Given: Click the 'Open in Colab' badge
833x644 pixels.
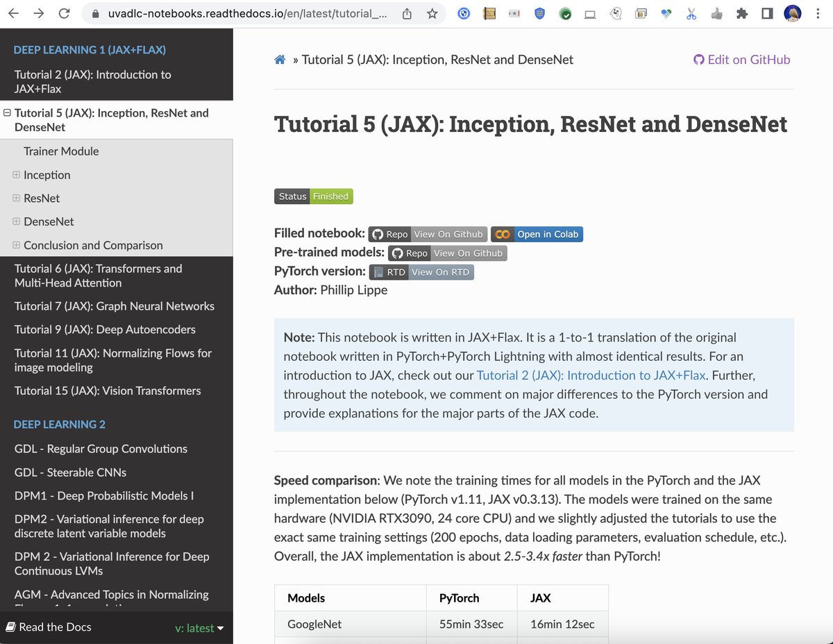Looking at the screenshot, I should [x=537, y=235].
